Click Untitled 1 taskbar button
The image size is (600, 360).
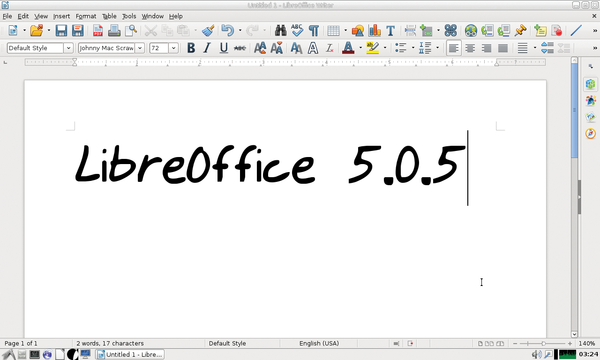[130, 355]
